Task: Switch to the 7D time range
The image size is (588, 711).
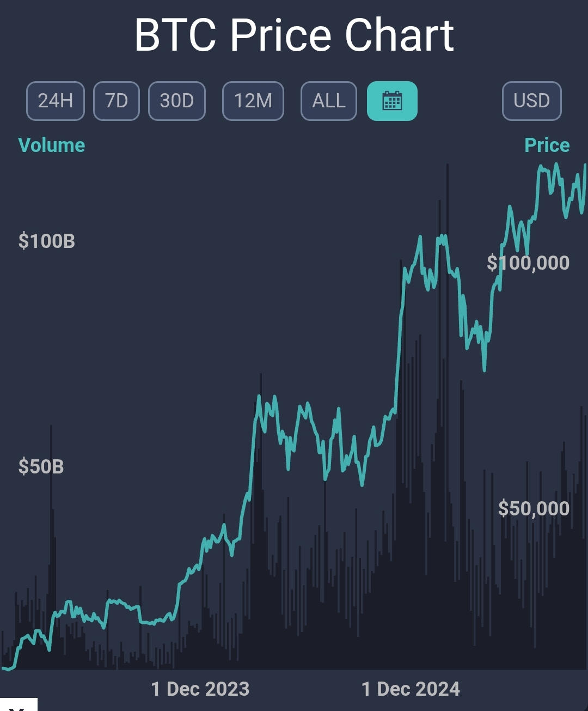Action: [x=117, y=101]
